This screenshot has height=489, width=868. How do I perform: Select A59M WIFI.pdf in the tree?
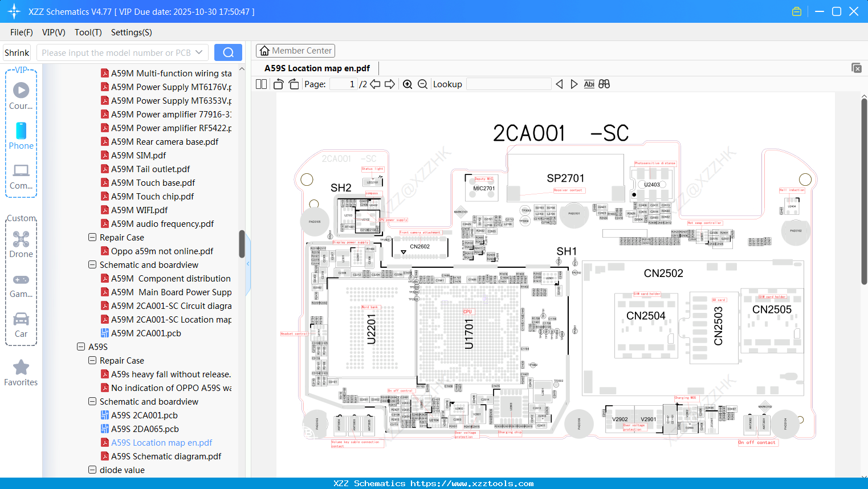point(139,210)
